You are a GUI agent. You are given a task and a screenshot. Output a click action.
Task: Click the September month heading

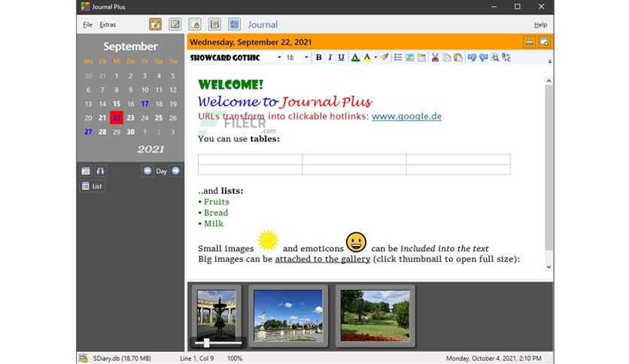[x=130, y=46]
